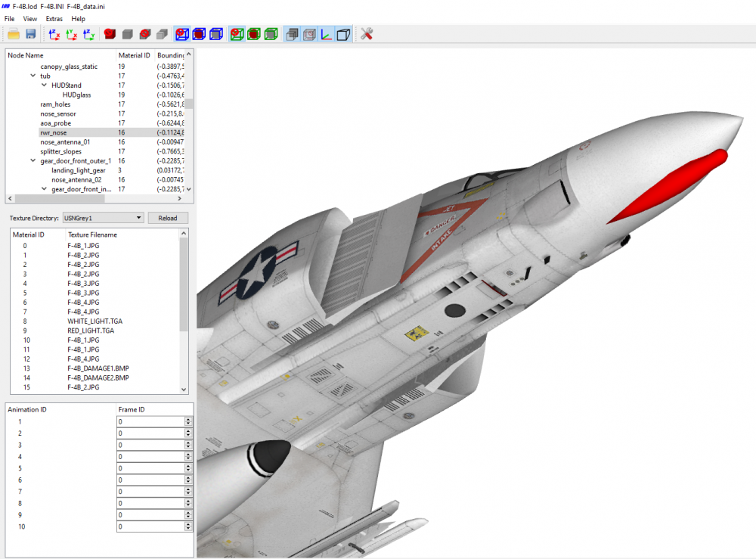Select the Z-Y axis view icon

click(x=88, y=34)
